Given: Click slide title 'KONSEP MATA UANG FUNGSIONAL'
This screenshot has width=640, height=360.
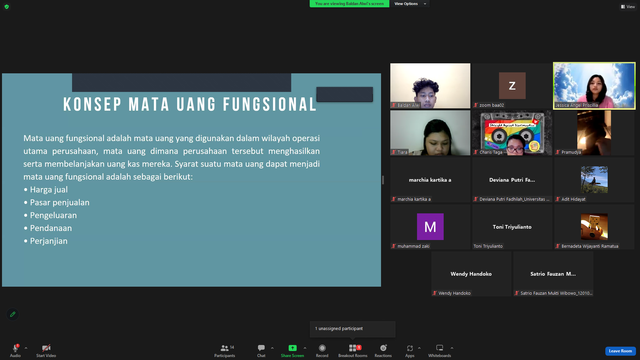Looking at the screenshot, I should pos(190,104).
